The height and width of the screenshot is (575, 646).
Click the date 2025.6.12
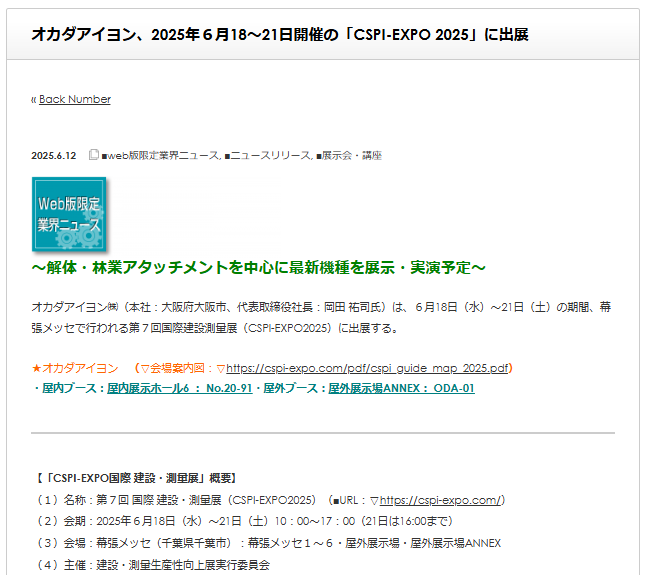[x=54, y=155]
